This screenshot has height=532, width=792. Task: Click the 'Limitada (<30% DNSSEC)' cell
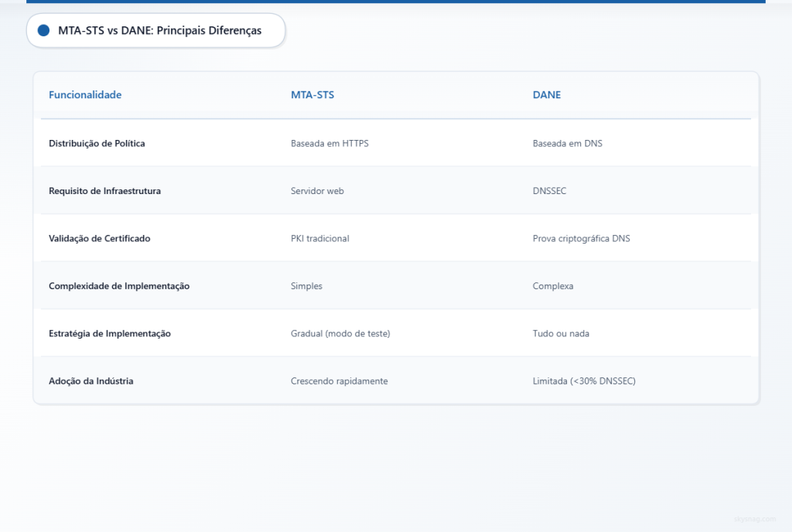[x=584, y=381]
